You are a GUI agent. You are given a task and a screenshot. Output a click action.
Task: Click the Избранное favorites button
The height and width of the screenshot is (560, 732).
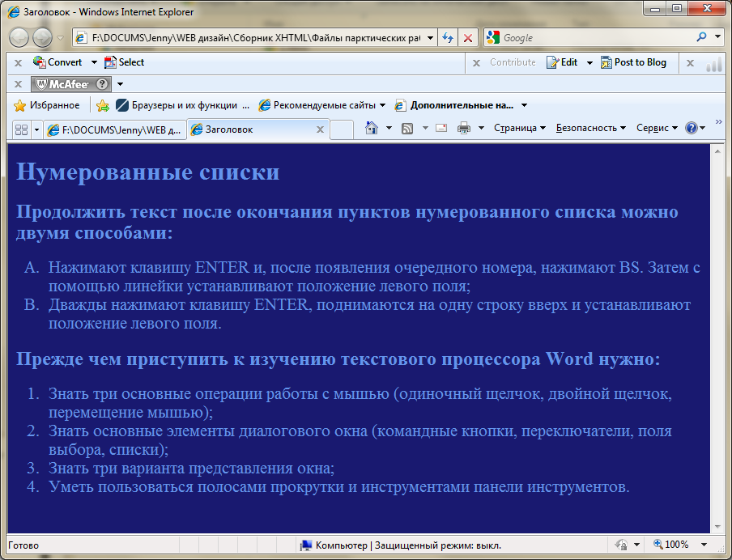coord(47,105)
